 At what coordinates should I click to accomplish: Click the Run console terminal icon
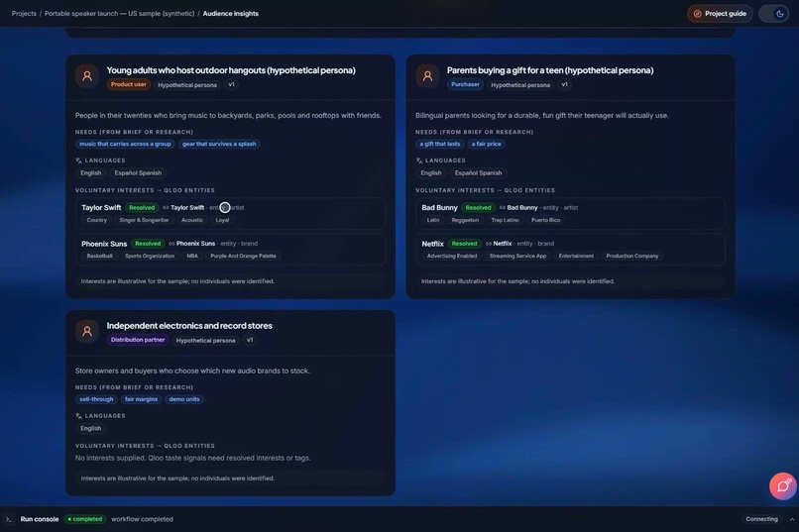coord(9,519)
